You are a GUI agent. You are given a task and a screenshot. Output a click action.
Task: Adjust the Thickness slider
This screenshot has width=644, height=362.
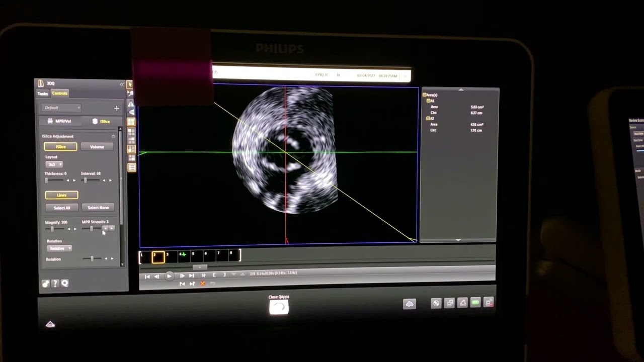point(54,180)
